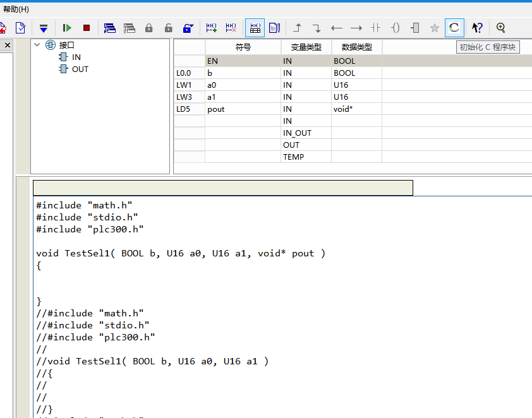532x418 pixels.
Task: Insert a coil with the -()- icon
Action: [396, 28]
